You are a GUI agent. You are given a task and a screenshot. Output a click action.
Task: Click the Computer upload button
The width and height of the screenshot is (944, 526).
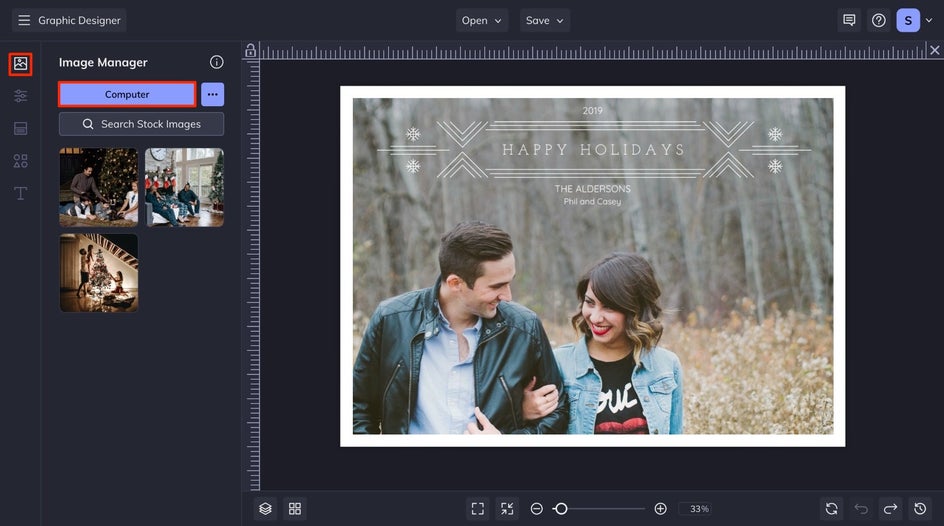tap(127, 94)
